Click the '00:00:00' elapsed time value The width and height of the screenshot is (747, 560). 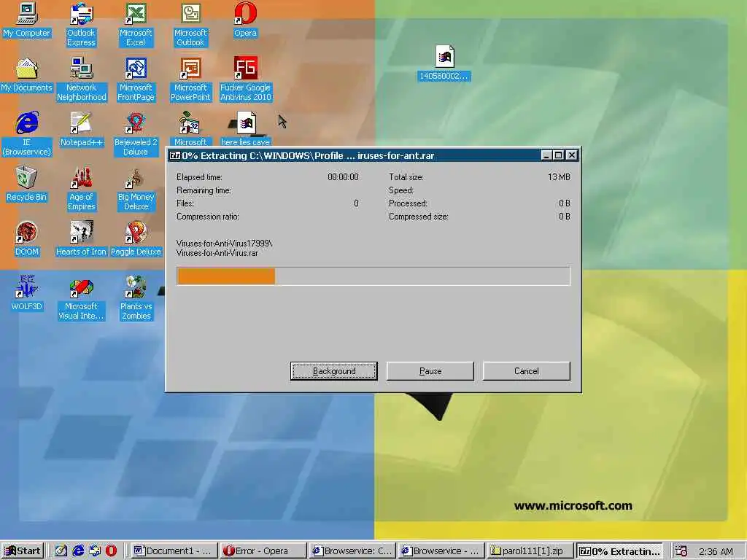(343, 176)
